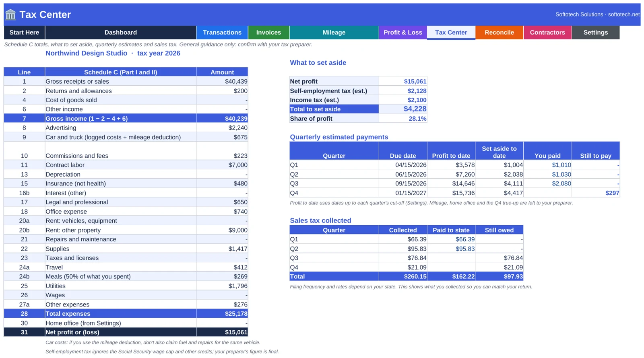Click the Office expense amount $740

pyautogui.click(x=222, y=212)
